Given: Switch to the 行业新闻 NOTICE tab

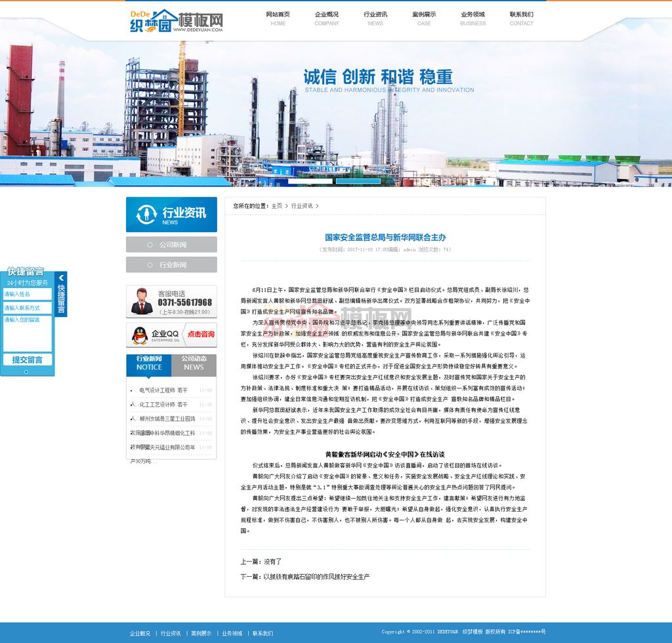Looking at the screenshot, I should (x=149, y=363).
